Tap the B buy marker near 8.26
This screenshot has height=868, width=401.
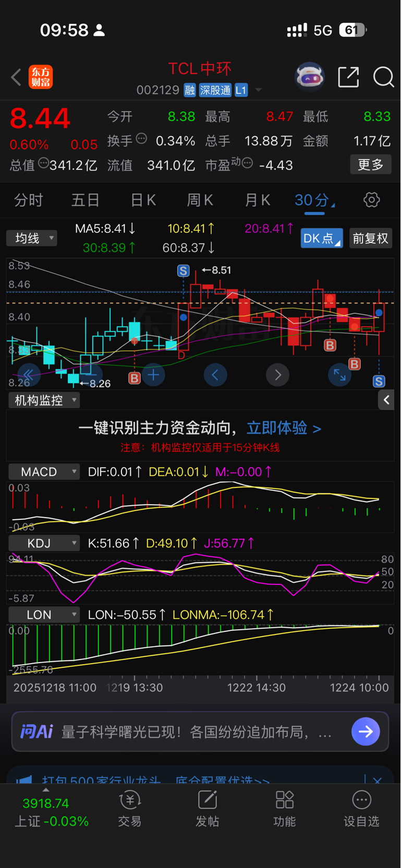pos(135,377)
